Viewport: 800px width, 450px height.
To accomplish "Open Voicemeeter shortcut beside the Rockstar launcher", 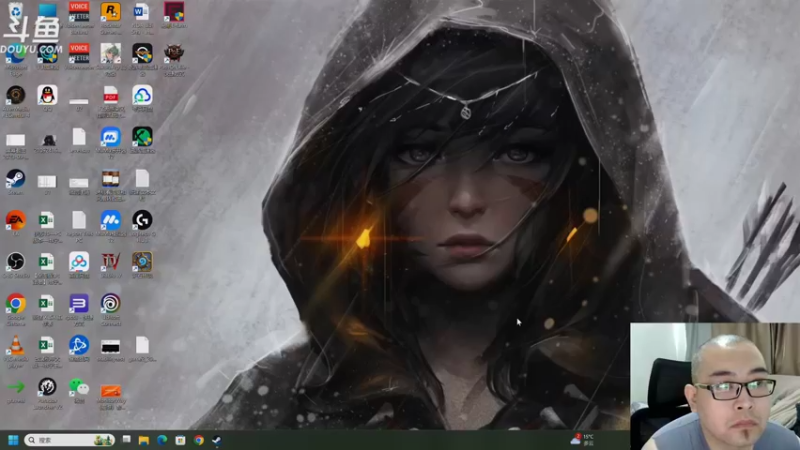I will point(79,11).
